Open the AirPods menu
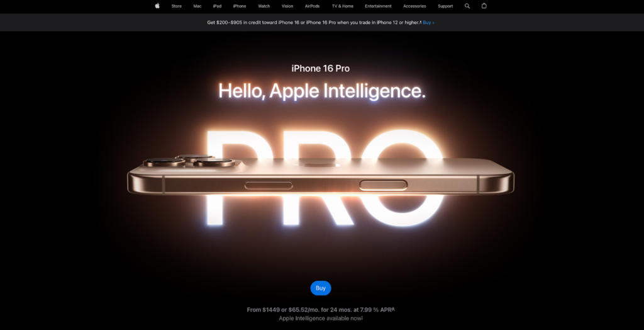Screen dimensions: 644x330 tap(312, 6)
